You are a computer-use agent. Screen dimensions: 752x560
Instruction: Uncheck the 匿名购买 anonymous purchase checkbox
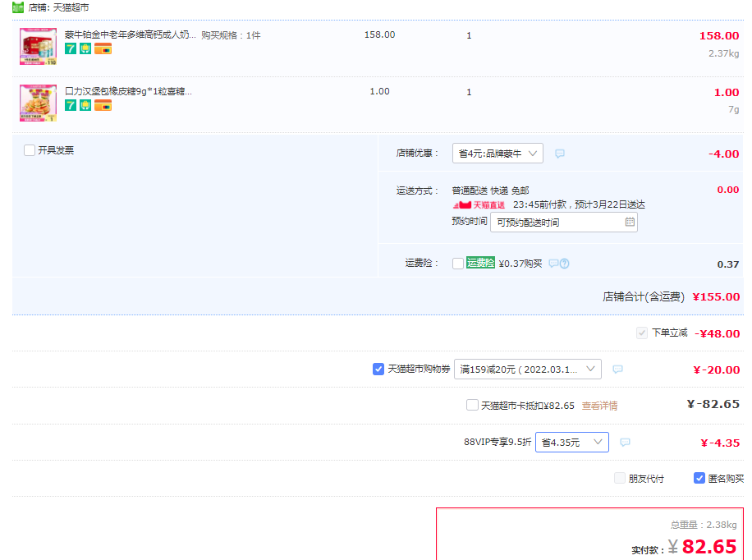click(699, 478)
